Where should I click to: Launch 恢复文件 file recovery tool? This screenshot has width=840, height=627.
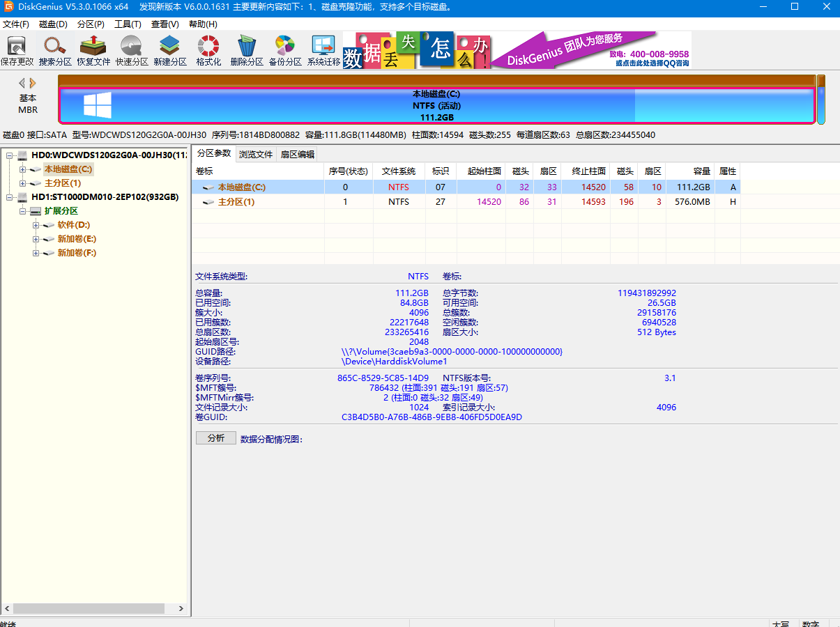pos(93,49)
